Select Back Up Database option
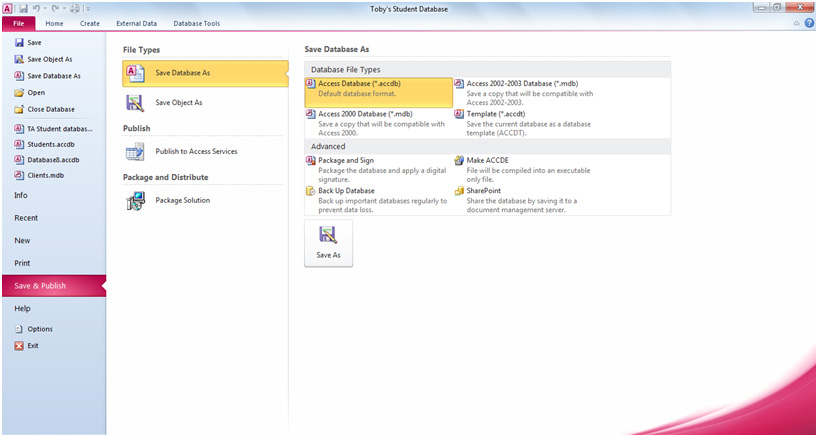The height and width of the screenshot is (437, 818). coord(378,200)
